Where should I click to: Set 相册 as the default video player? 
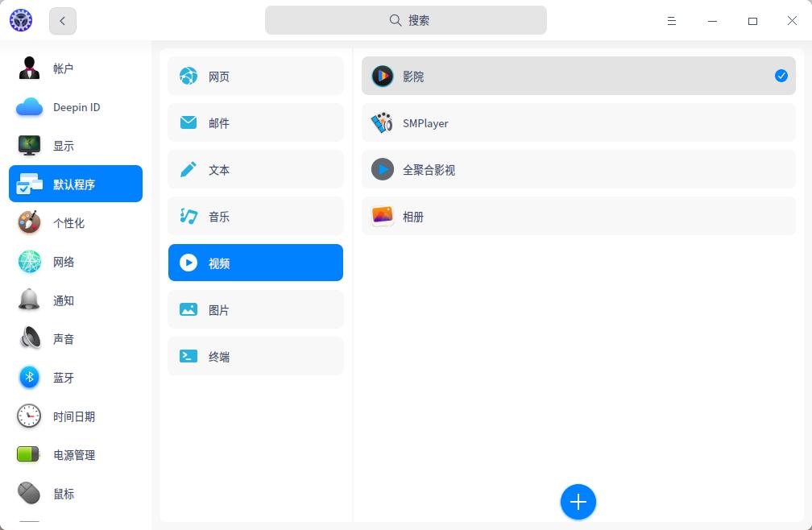(x=578, y=216)
